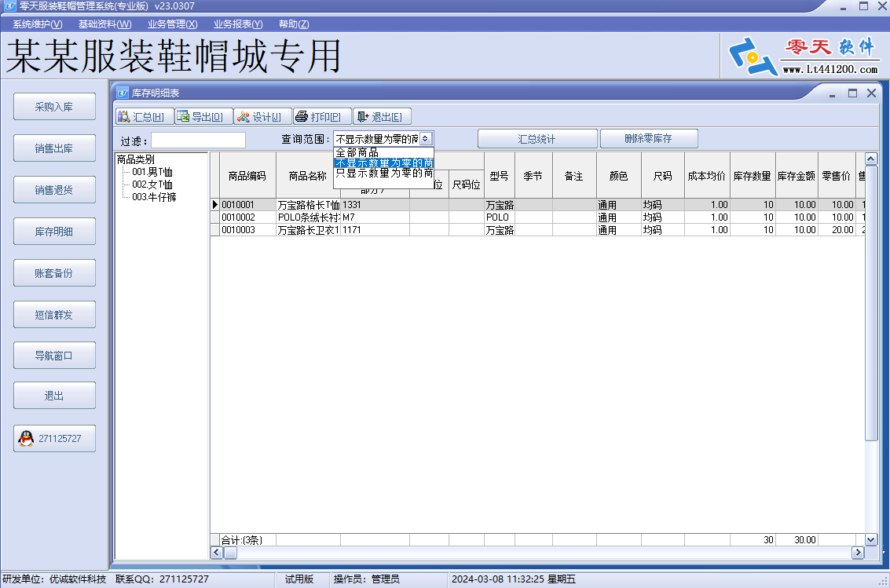Click the 采购入库 sidebar button
The image size is (890, 588).
(54, 107)
